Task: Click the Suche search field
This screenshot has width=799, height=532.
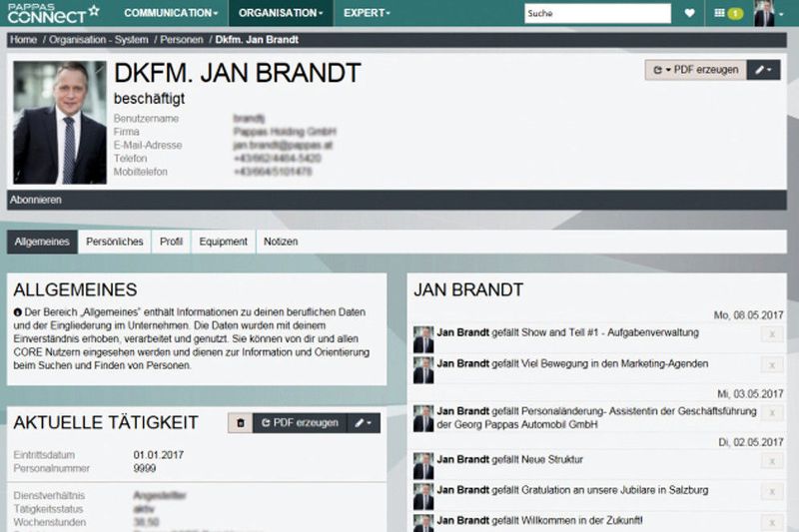Action: pyautogui.click(x=597, y=13)
